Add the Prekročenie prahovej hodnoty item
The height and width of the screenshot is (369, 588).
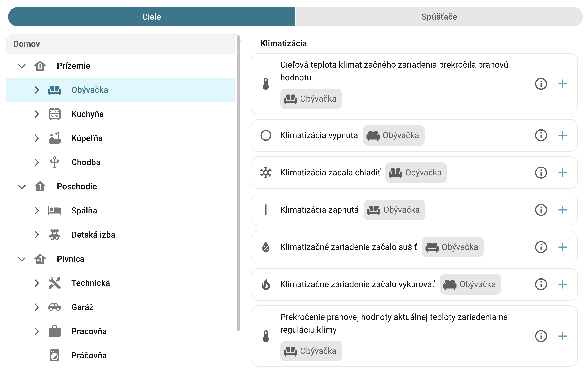562,336
